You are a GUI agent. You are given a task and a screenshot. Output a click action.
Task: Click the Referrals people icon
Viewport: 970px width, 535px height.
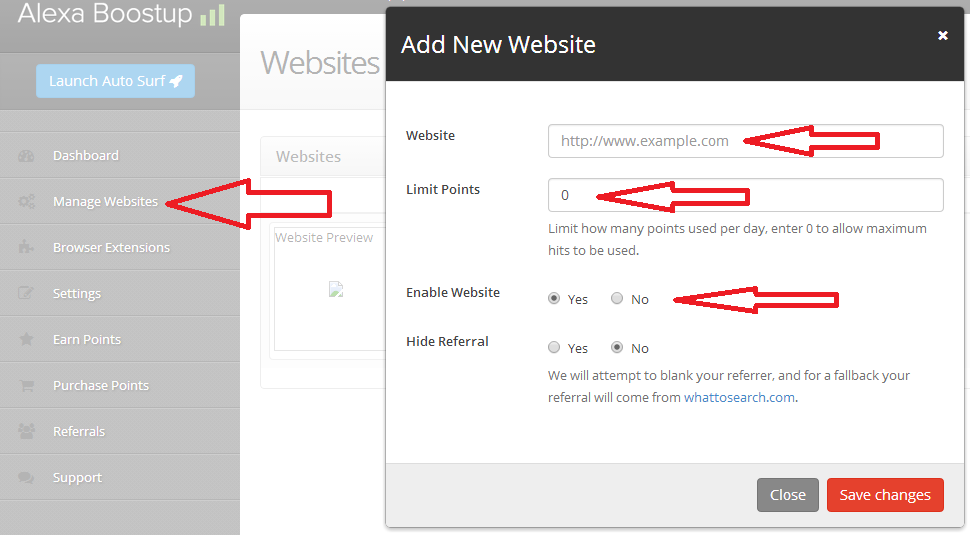tap(26, 431)
